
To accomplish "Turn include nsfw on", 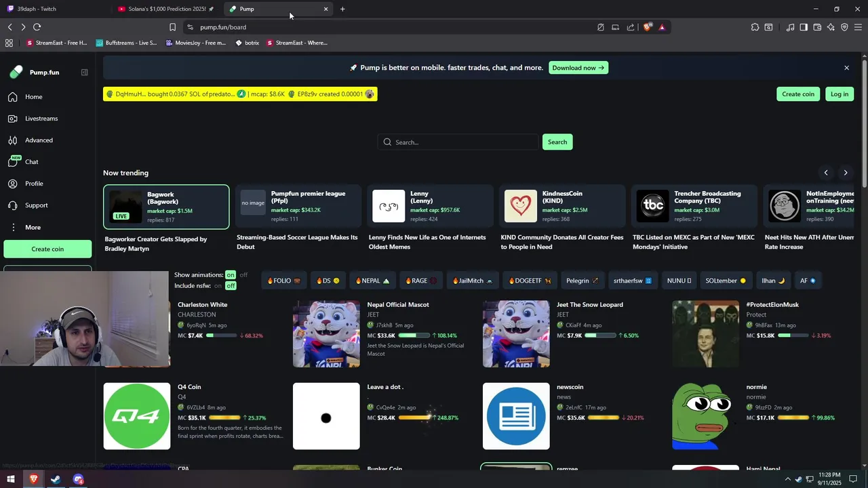I will (218, 285).
